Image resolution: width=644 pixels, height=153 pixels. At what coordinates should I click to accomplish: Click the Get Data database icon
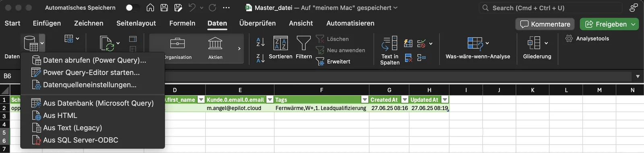pos(31,43)
